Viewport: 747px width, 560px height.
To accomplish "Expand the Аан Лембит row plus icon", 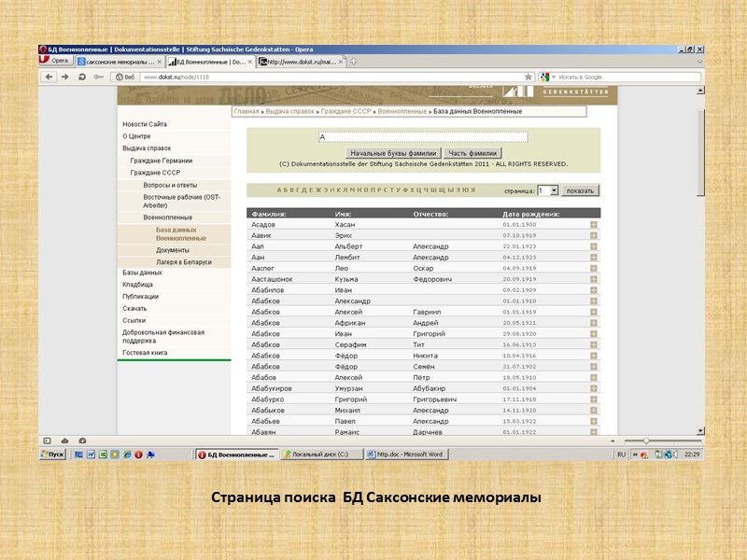I will click(594, 258).
